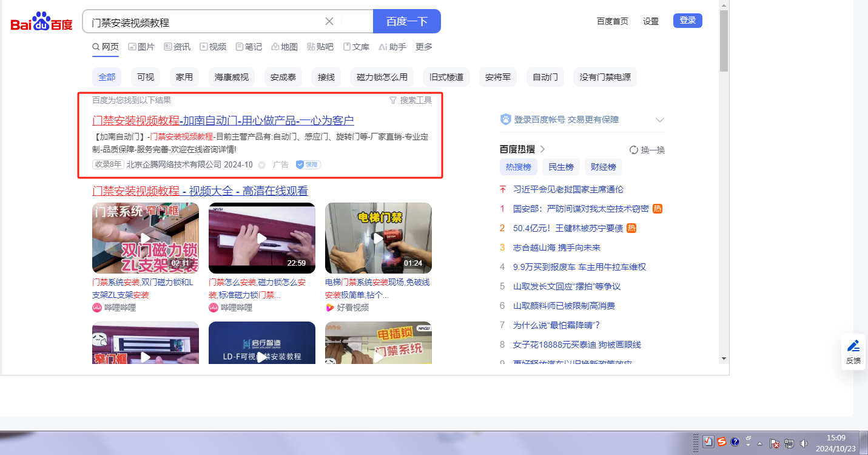Image resolution: width=868 pixels, height=455 pixels.
Task: Select the 网页 search tab
Action: [x=106, y=47]
